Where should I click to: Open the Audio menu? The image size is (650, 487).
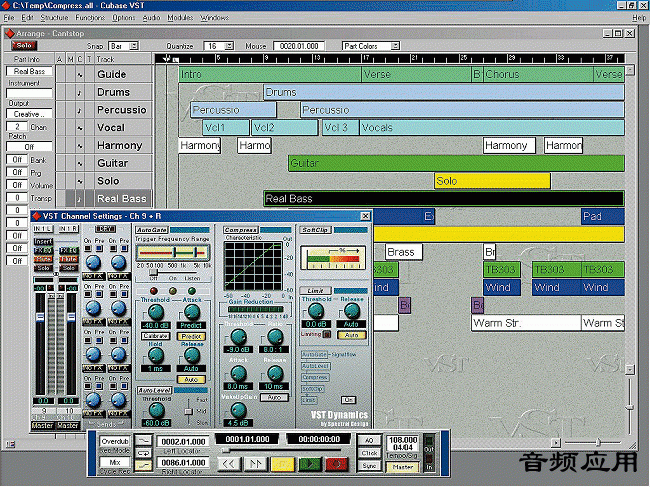pyautogui.click(x=151, y=18)
